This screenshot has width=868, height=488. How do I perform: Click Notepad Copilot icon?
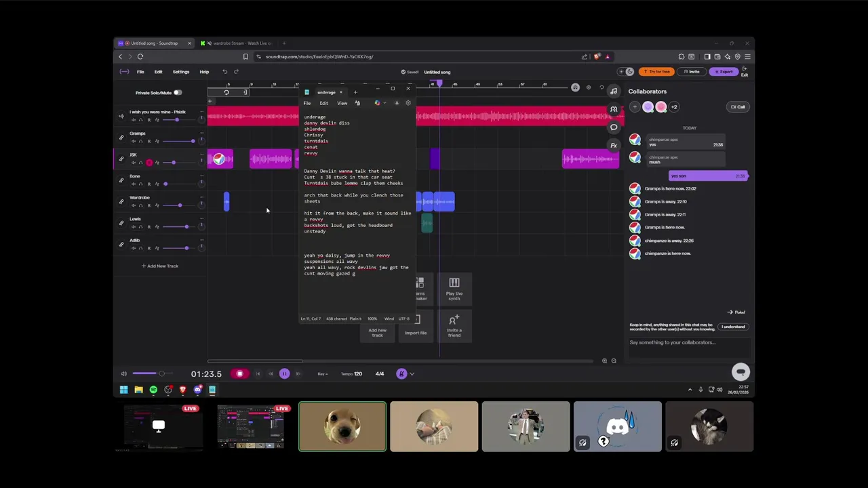click(x=378, y=103)
